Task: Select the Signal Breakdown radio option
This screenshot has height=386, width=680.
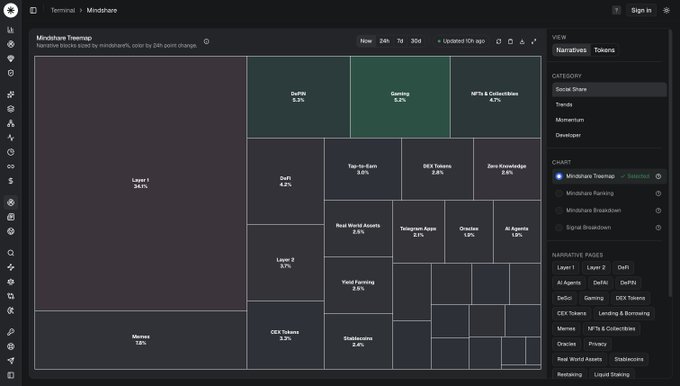Action: point(559,227)
